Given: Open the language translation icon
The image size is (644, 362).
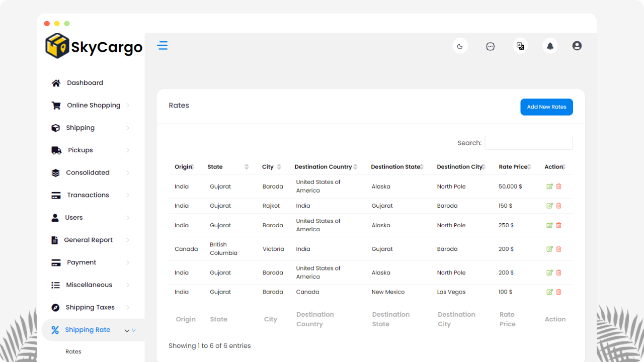Looking at the screenshot, I should (520, 46).
